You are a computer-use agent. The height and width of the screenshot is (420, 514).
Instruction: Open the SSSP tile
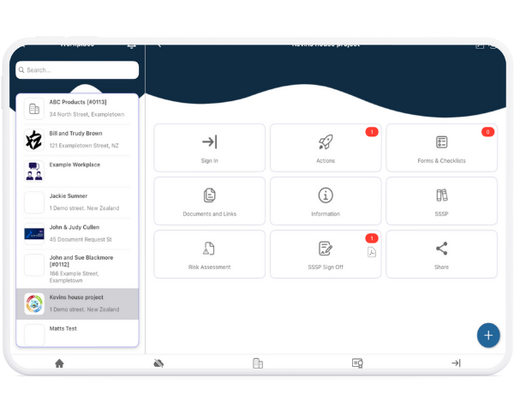[x=441, y=201]
